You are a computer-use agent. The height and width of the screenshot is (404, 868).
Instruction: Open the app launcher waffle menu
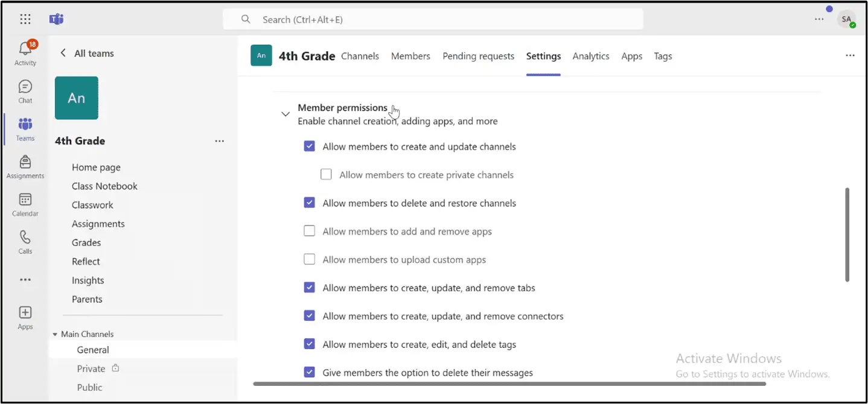click(25, 19)
